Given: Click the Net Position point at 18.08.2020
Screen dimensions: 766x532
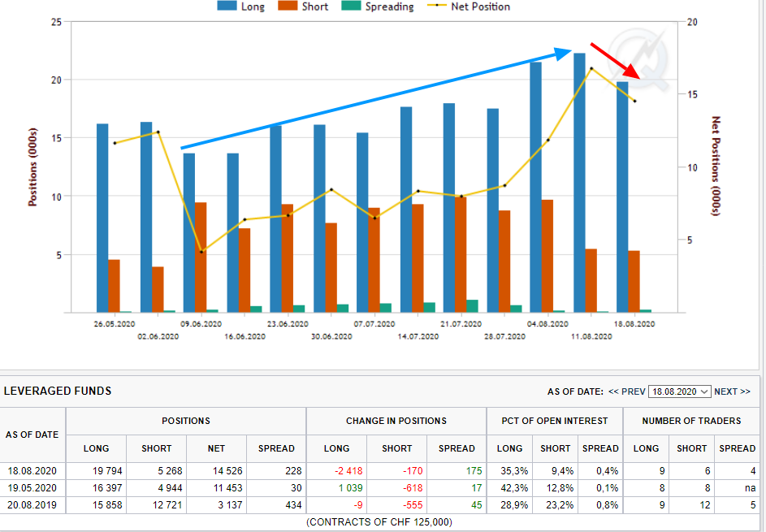Looking at the screenshot, I should (x=634, y=102).
